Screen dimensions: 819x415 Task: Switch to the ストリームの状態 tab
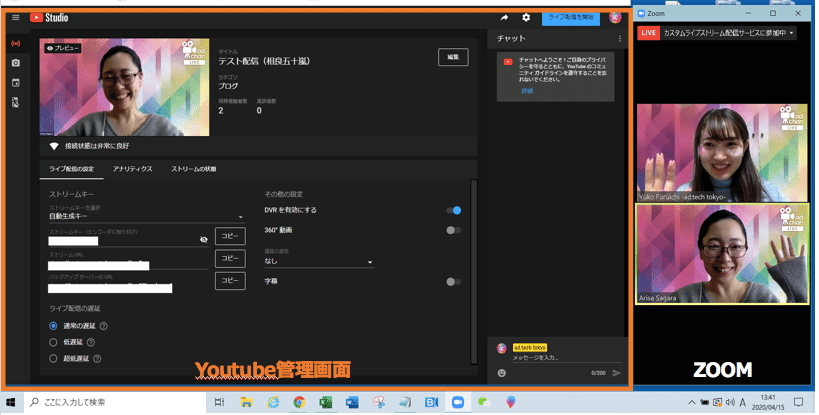click(194, 169)
